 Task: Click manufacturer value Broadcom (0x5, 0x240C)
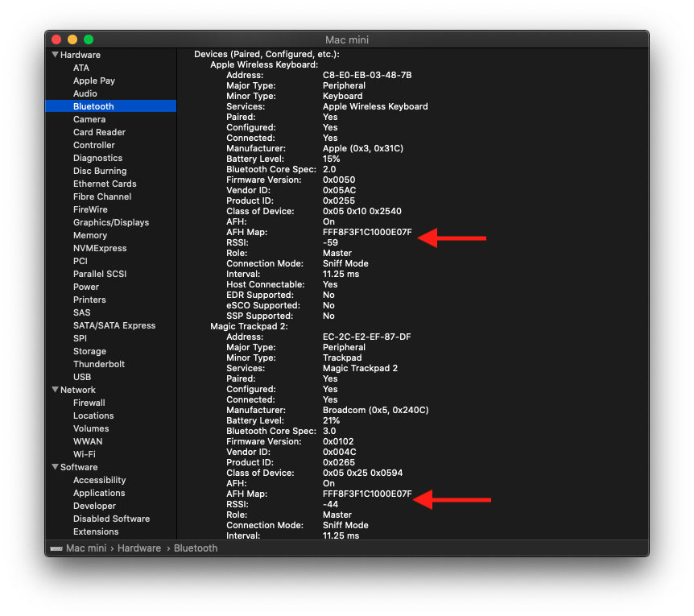click(x=376, y=410)
